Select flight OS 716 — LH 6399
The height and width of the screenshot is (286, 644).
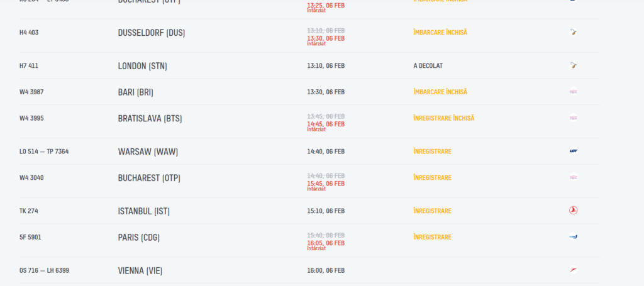[x=44, y=271]
